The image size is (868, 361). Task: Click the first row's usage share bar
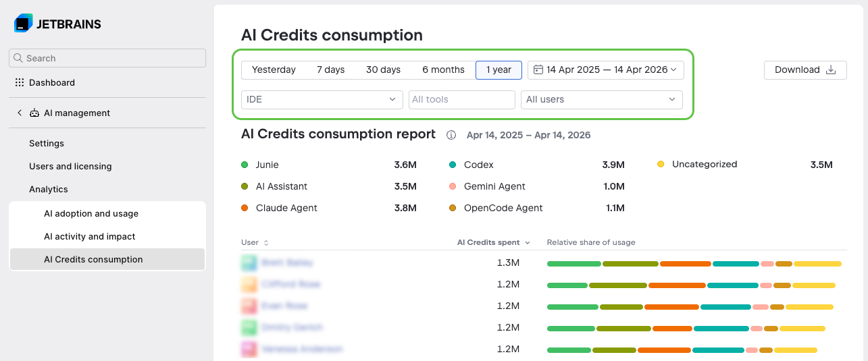coord(694,264)
